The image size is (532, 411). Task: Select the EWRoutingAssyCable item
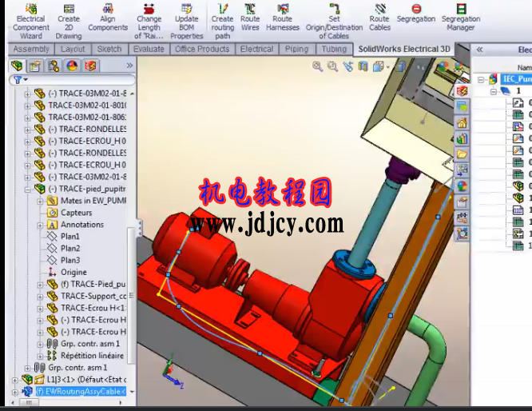coord(81,392)
